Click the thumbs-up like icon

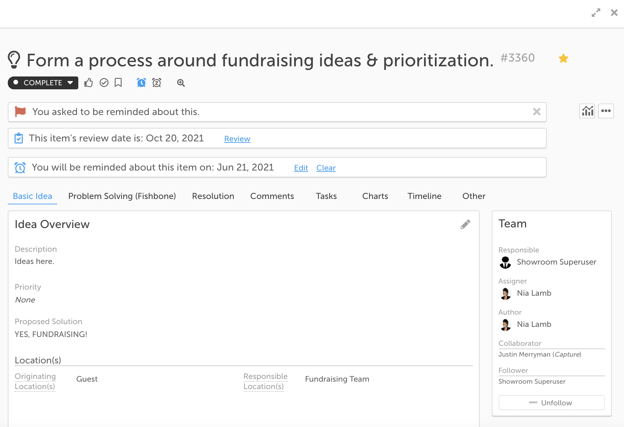(x=89, y=83)
